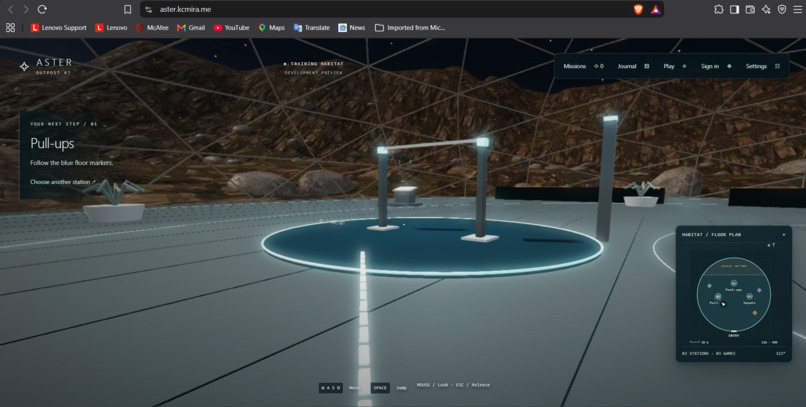Open the News bookmark

point(352,28)
